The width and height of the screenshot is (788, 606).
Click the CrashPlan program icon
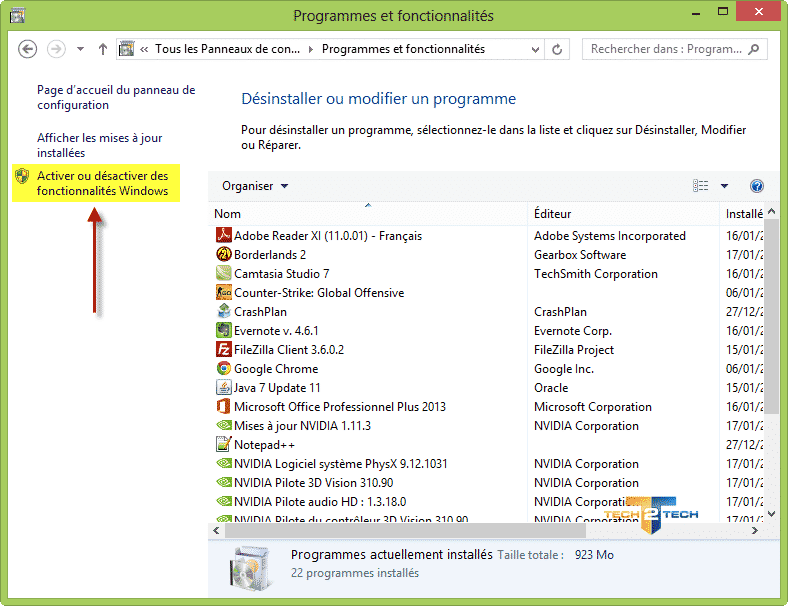tap(224, 311)
